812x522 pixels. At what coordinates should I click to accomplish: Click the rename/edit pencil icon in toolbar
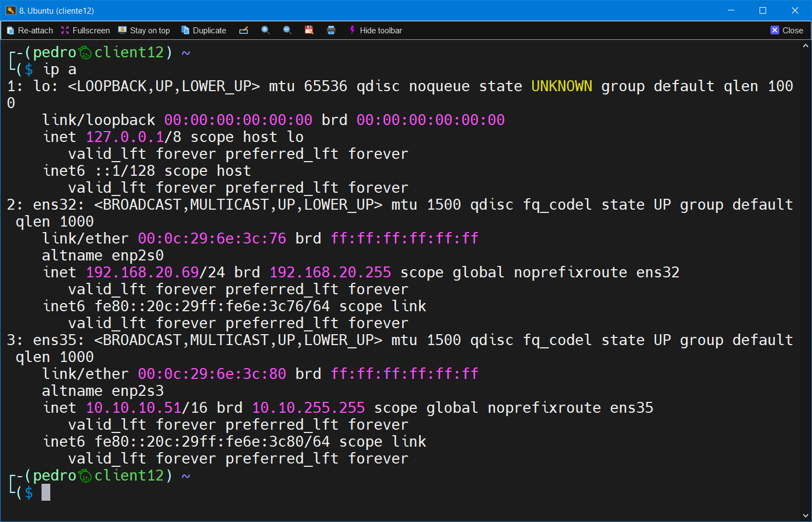coord(244,31)
